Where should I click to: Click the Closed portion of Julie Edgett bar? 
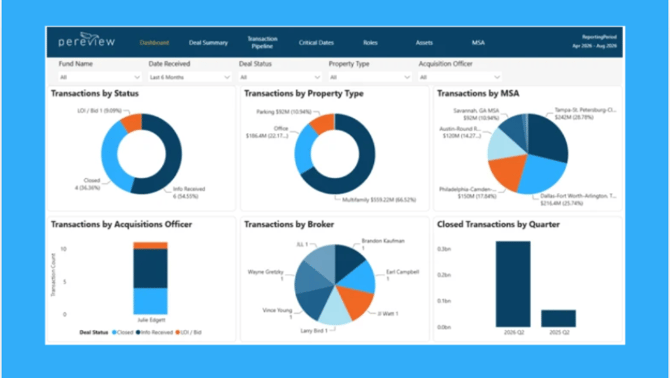tap(150, 301)
